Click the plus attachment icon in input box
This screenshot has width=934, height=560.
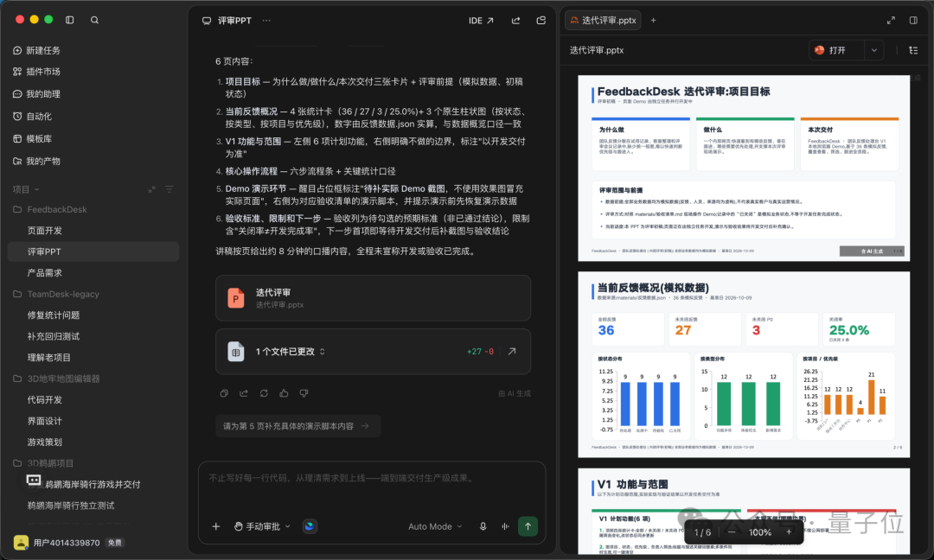216,526
